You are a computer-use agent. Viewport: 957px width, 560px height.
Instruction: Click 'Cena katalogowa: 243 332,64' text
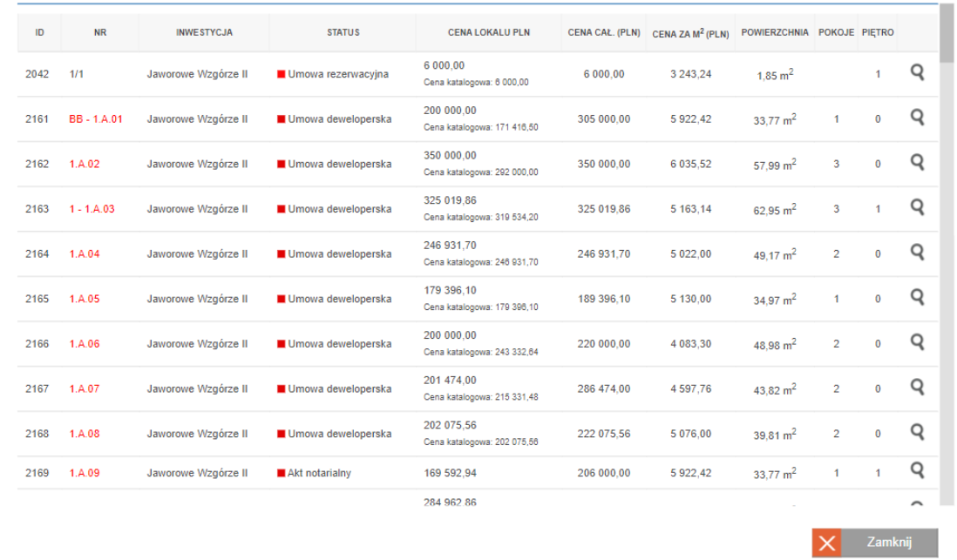pyautogui.click(x=481, y=352)
